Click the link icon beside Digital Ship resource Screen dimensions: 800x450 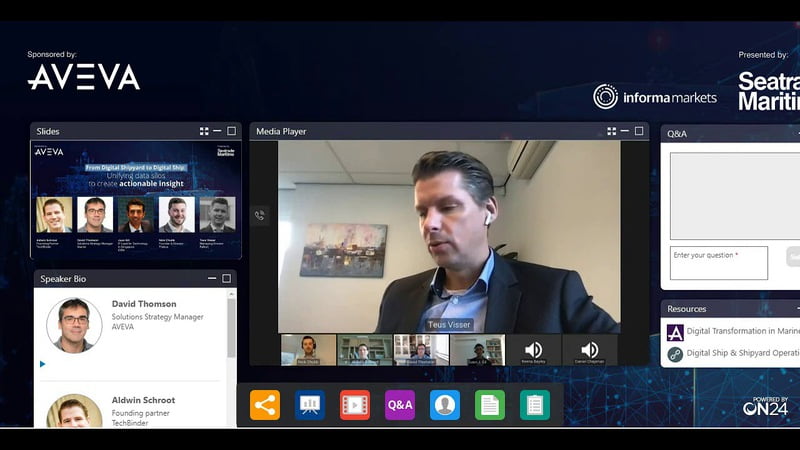click(675, 354)
